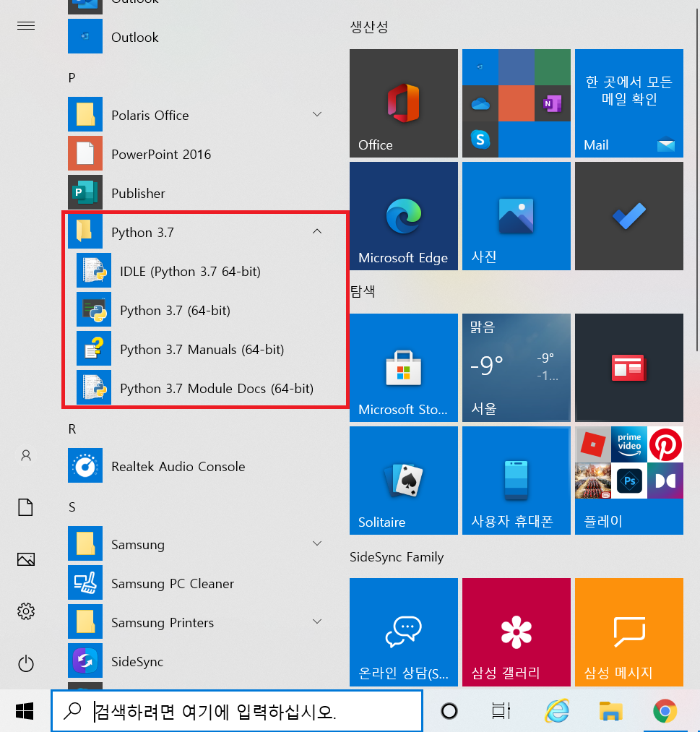Click the taskbar search input box
Image resolution: width=700 pixels, height=732 pixels.
point(237,711)
